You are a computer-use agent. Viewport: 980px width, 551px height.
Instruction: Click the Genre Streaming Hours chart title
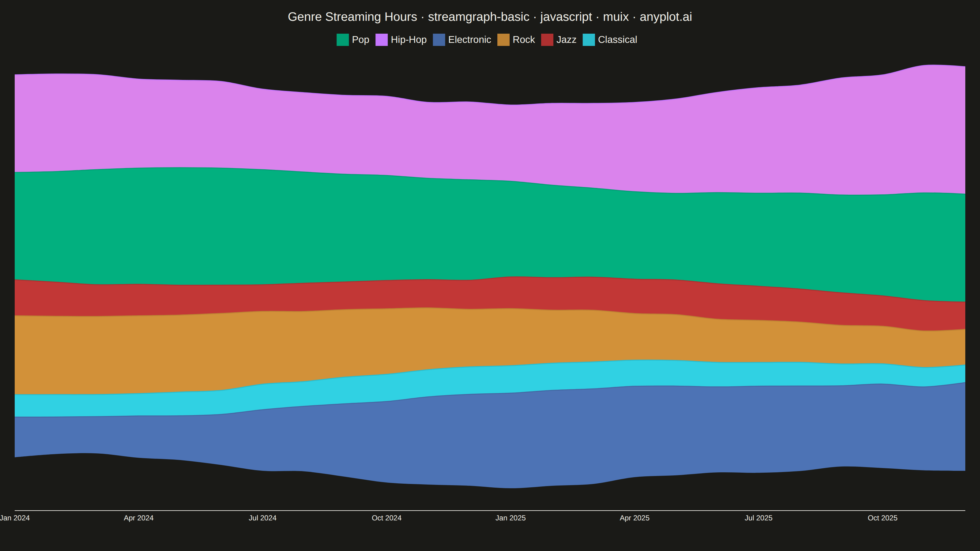pyautogui.click(x=490, y=17)
